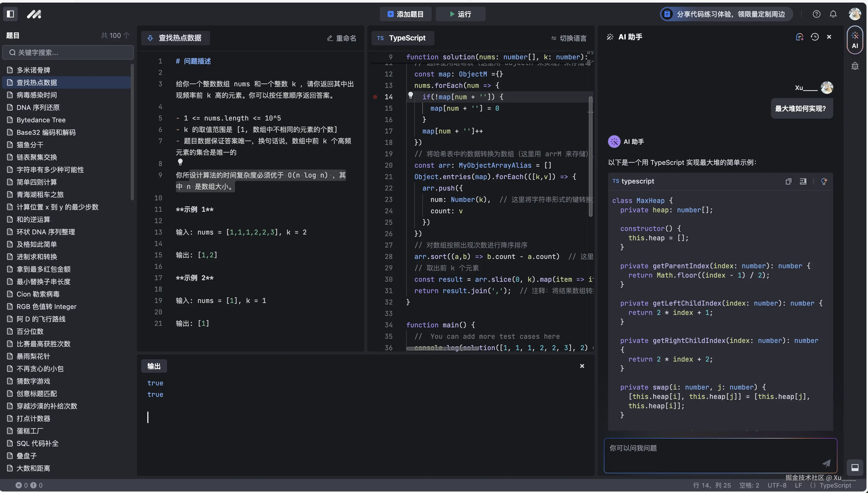Collapse the 题目 list with up arrow
This screenshot has height=493, width=868.
[x=126, y=35]
